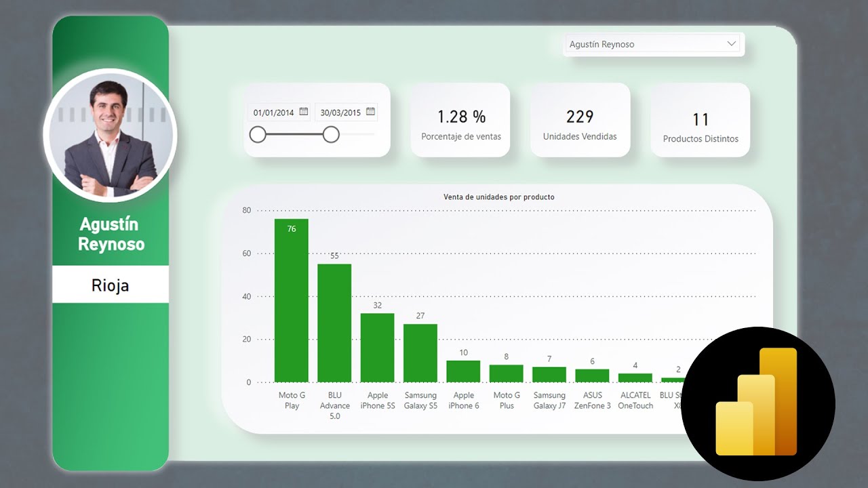Click the data label 32 above iPhone 5S bar
The height and width of the screenshot is (488, 868).
tap(378, 306)
